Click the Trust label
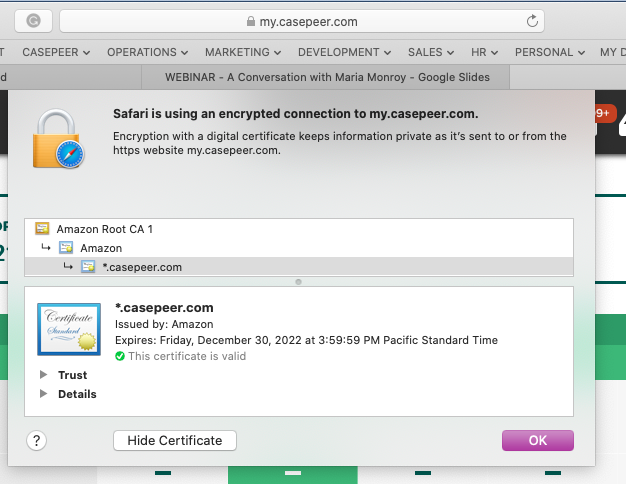The image size is (626, 484). coord(73,375)
